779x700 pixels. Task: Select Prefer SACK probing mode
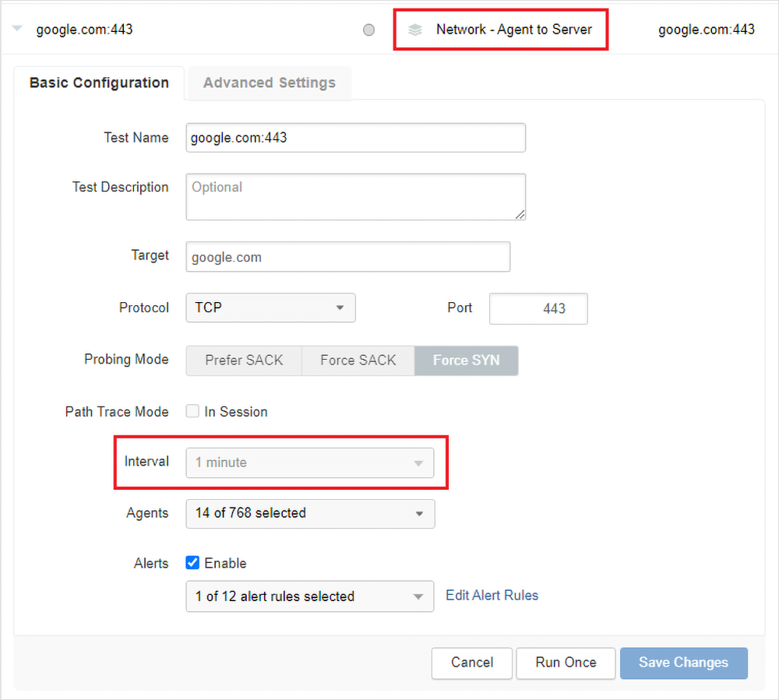tap(244, 361)
